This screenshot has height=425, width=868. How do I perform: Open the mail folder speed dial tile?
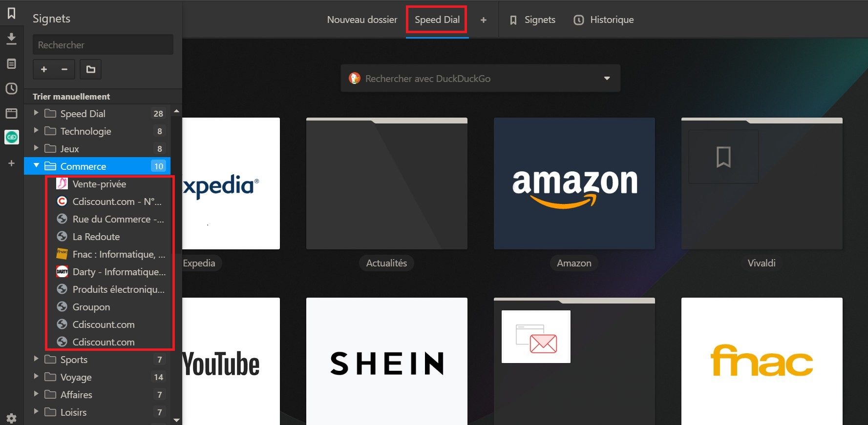pos(574,361)
